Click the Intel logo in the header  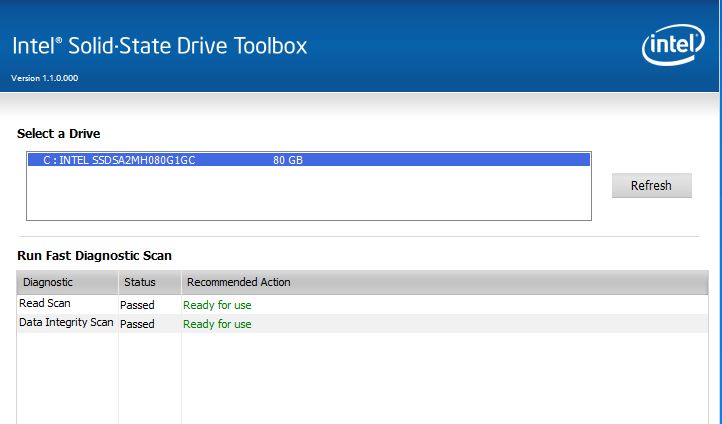coord(673,45)
